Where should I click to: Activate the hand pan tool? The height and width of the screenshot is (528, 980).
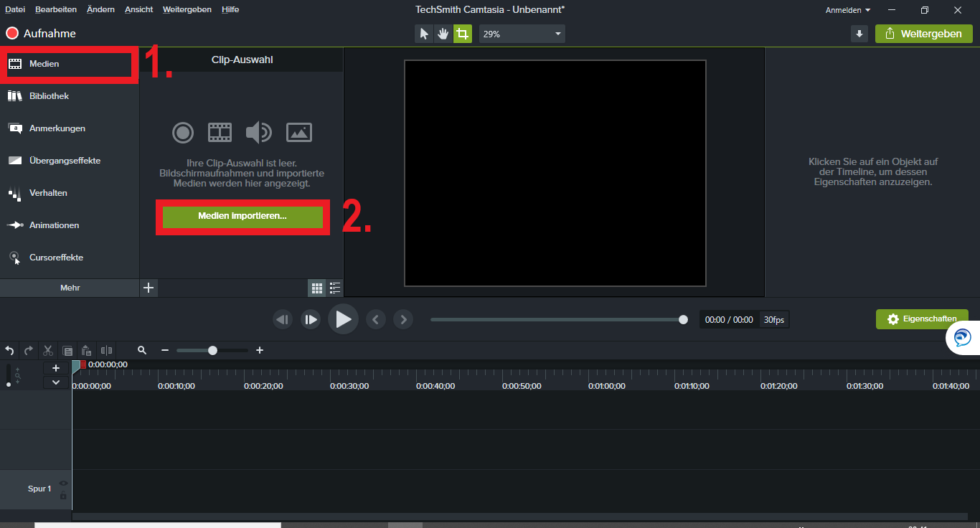tap(443, 34)
